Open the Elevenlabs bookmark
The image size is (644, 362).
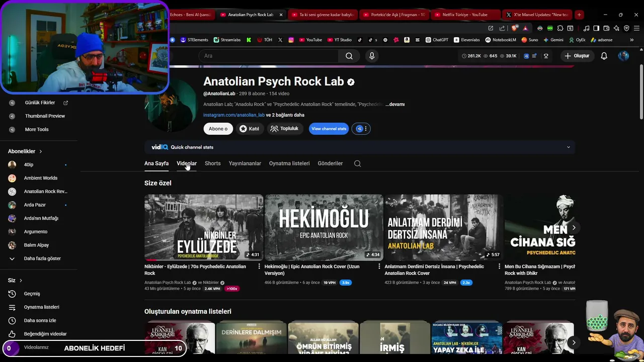467,40
